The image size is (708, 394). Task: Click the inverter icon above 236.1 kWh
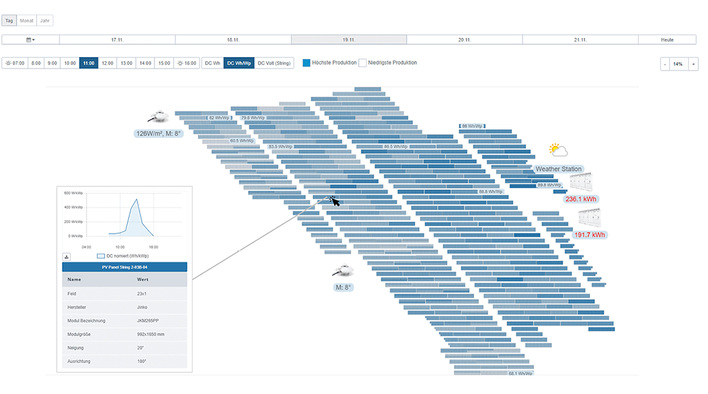click(x=580, y=182)
